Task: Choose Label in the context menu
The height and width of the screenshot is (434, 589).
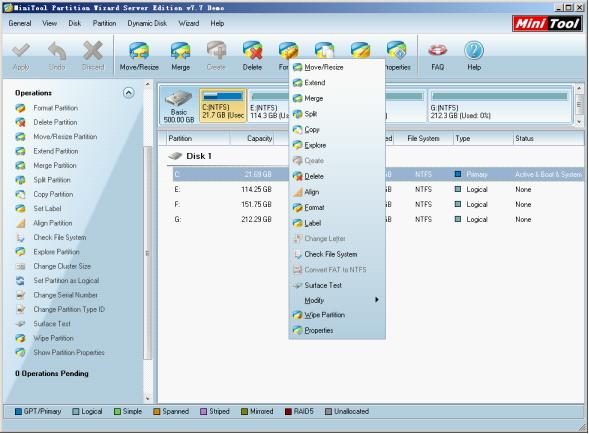Action: (337, 223)
